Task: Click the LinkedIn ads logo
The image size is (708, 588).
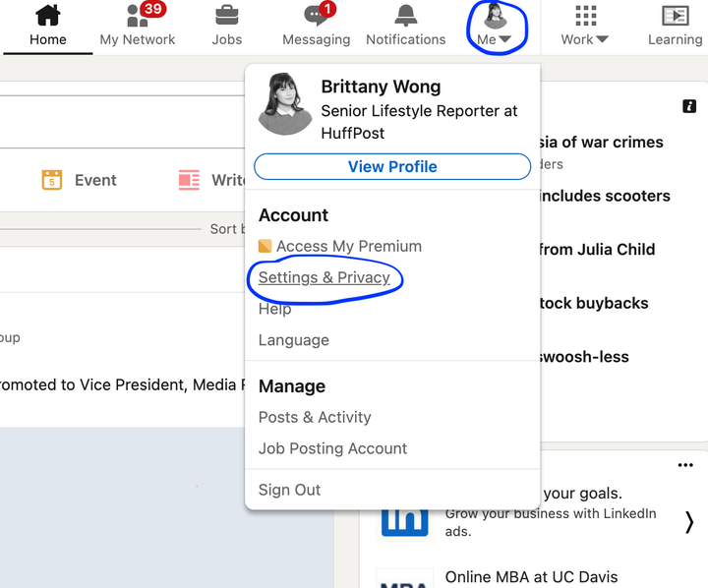Action: 404,523
